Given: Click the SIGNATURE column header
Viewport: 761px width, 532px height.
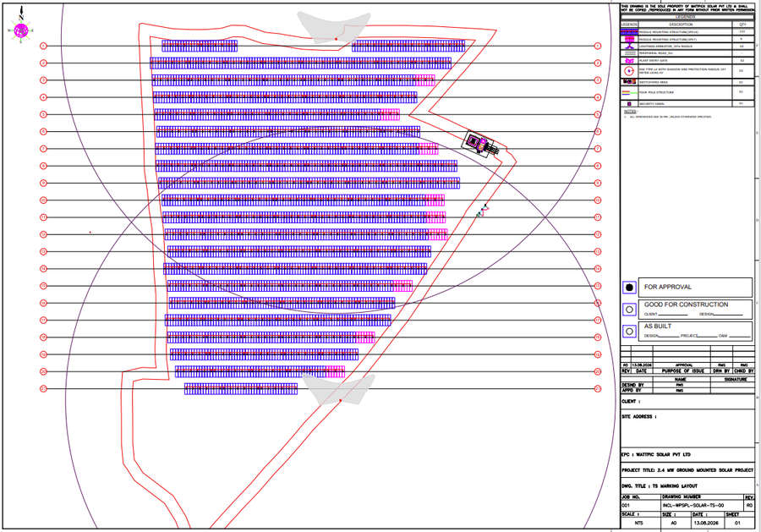Looking at the screenshot, I should (736, 379).
